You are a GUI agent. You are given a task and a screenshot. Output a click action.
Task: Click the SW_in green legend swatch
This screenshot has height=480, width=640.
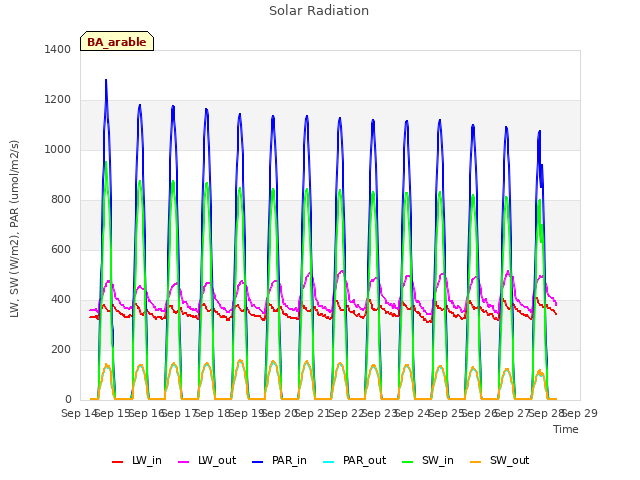click(408, 462)
